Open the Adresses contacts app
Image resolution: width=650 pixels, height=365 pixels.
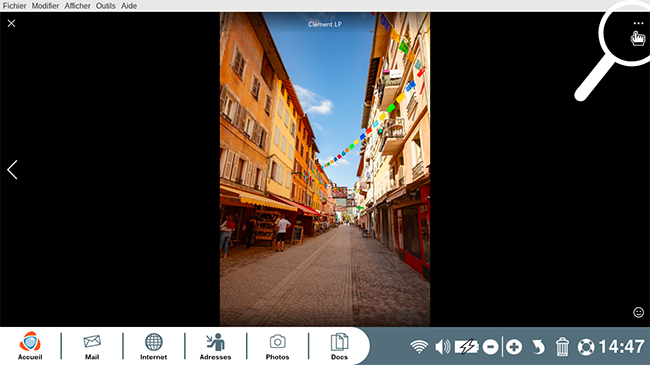point(215,346)
